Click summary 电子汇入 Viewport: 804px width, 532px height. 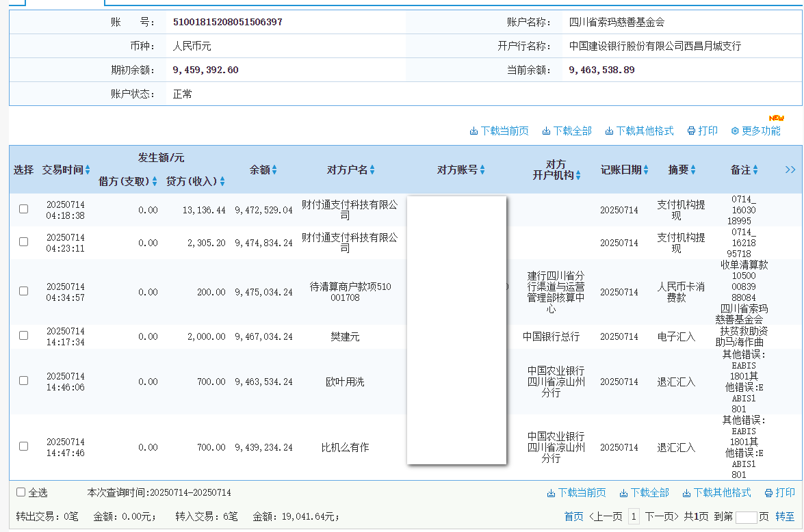(676, 336)
